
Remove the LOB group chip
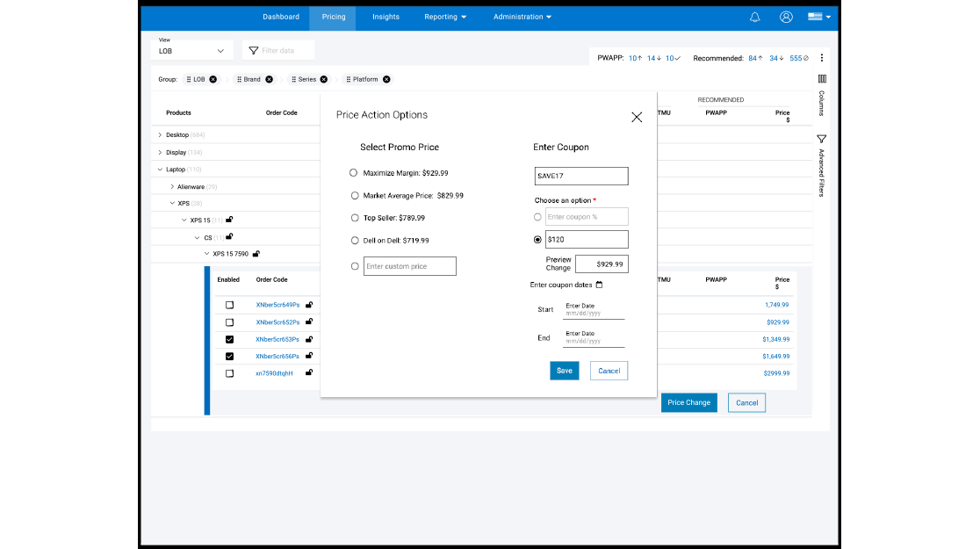tap(213, 79)
